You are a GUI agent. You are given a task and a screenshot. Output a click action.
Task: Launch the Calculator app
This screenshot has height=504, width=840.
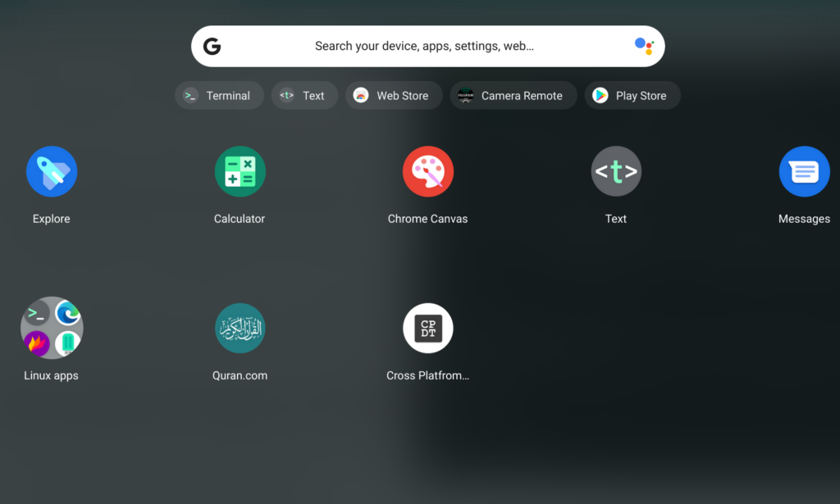click(x=240, y=171)
